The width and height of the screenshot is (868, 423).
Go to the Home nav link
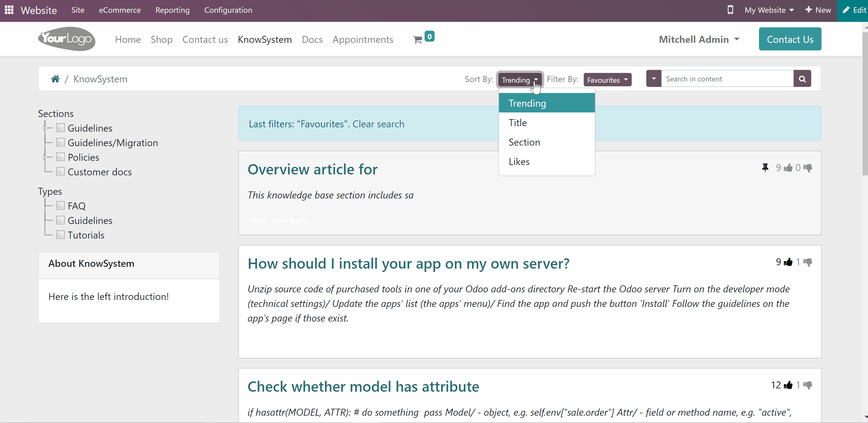coord(128,40)
